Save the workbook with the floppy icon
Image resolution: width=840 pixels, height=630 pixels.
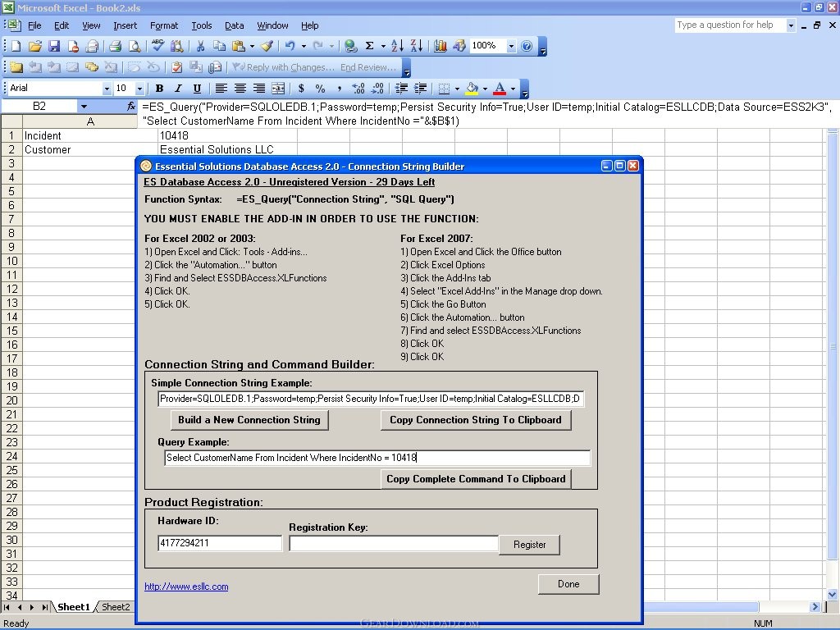pos(54,47)
